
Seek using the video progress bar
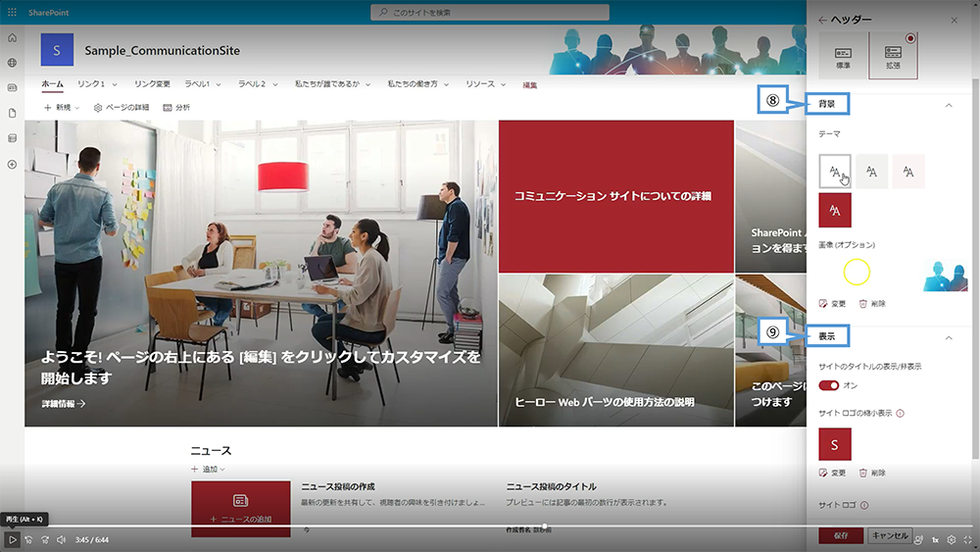tap(490, 527)
